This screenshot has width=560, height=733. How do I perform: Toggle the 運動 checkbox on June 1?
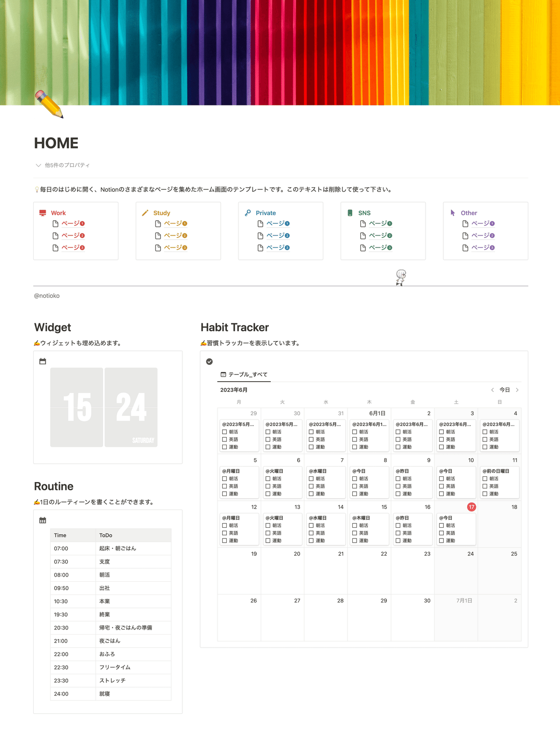tap(355, 447)
